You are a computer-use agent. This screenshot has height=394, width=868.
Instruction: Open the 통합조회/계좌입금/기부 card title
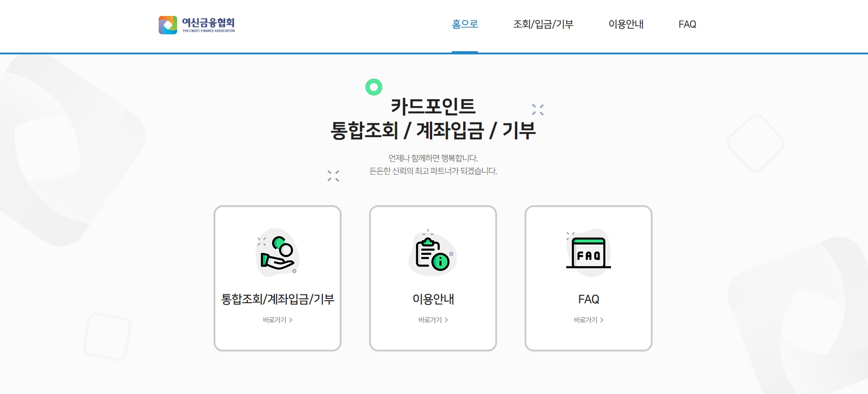pos(278,299)
